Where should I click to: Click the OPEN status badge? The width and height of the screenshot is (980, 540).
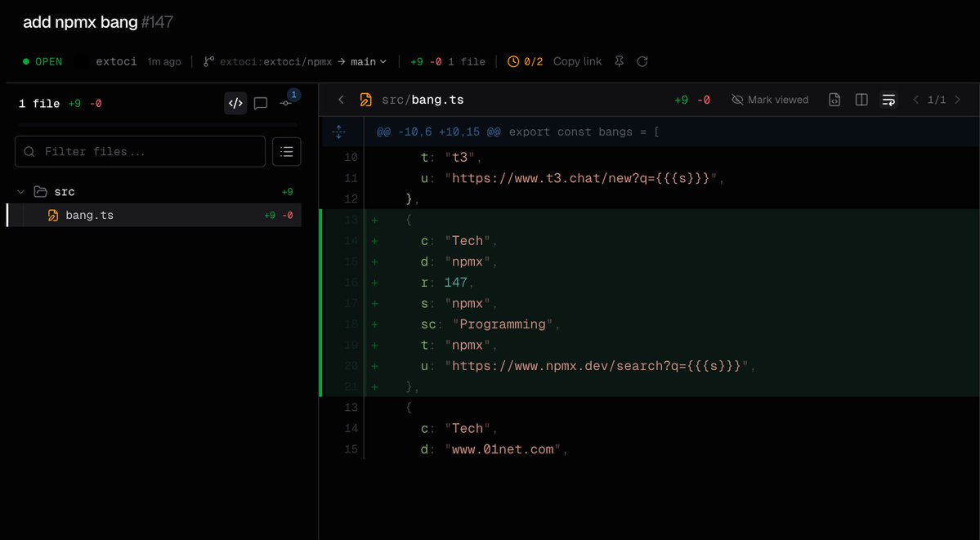43,61
